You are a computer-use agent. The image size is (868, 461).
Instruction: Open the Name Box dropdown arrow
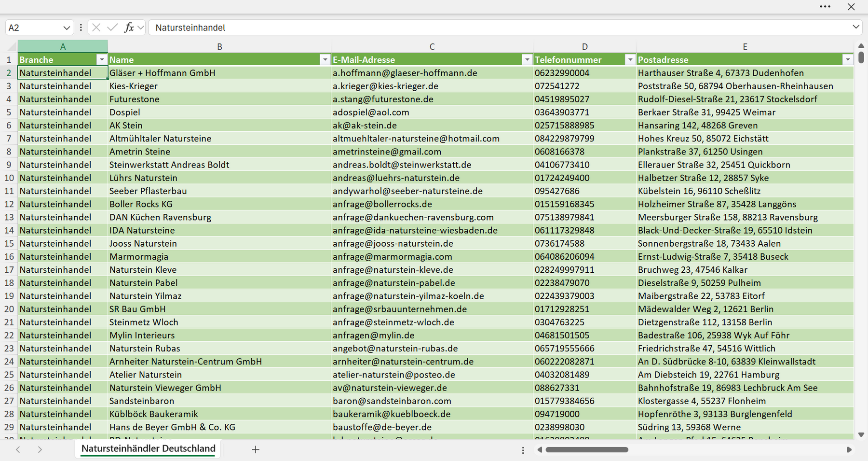click(x=67, y=28)
